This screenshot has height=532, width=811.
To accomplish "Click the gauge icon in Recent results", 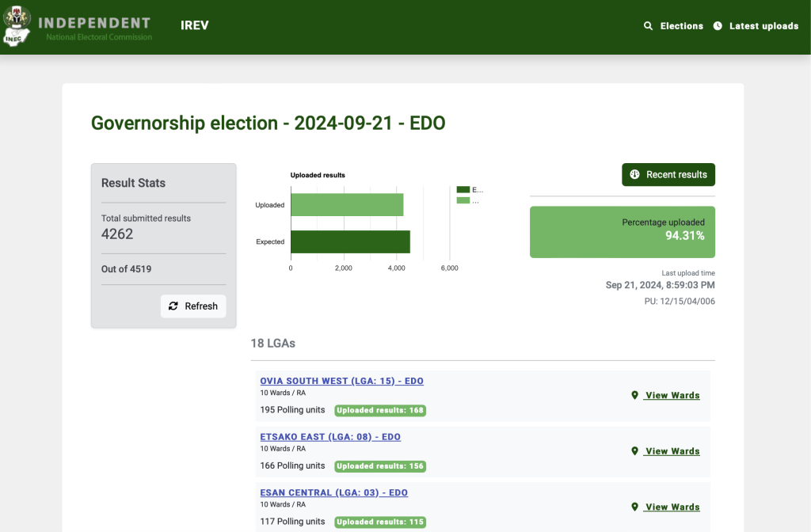I will (634, 175).
